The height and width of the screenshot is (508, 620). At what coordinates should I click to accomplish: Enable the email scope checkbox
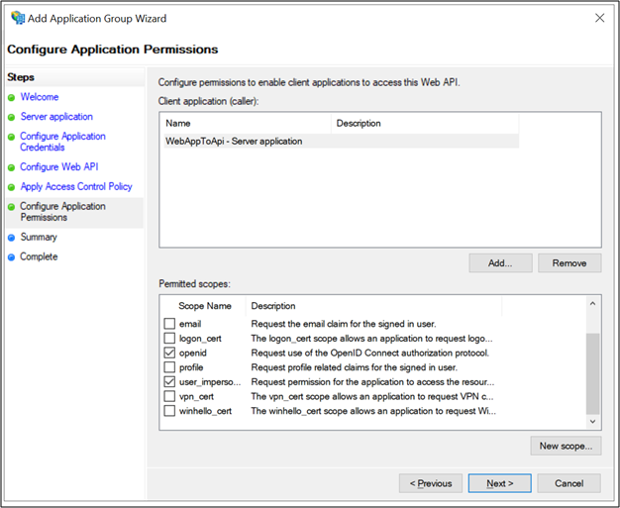pyautogui.click(x=169, y=324)
